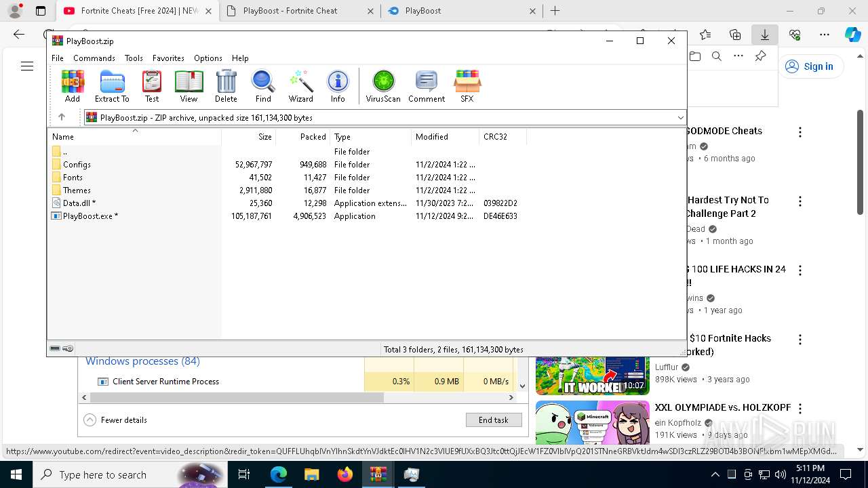Select the Fonts folder

click(287, 178)
